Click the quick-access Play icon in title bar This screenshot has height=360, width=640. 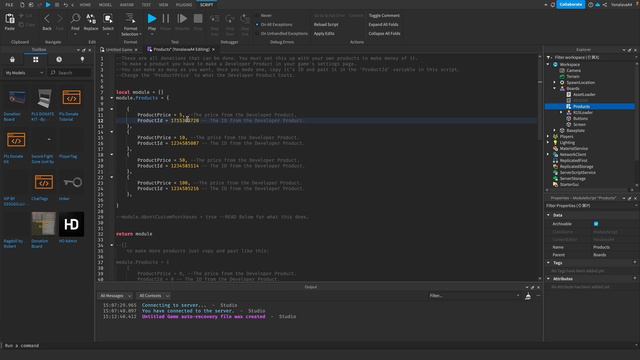coord(48,4)
